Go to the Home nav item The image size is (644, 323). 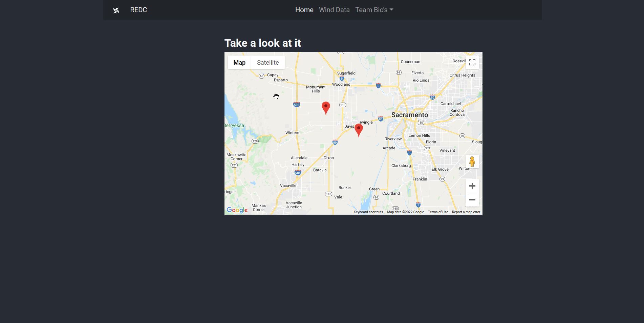click(x=304, y=10)
